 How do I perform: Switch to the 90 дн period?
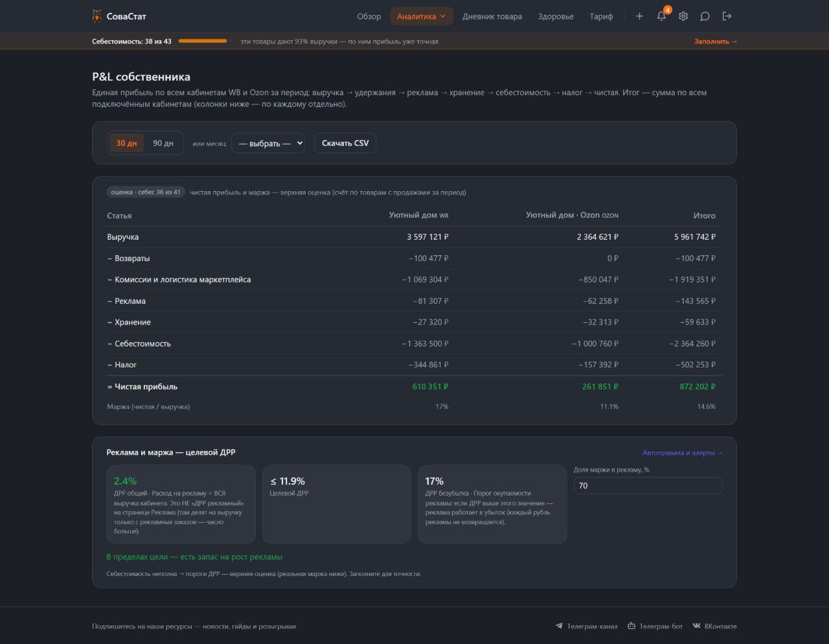tap(163, 143)
